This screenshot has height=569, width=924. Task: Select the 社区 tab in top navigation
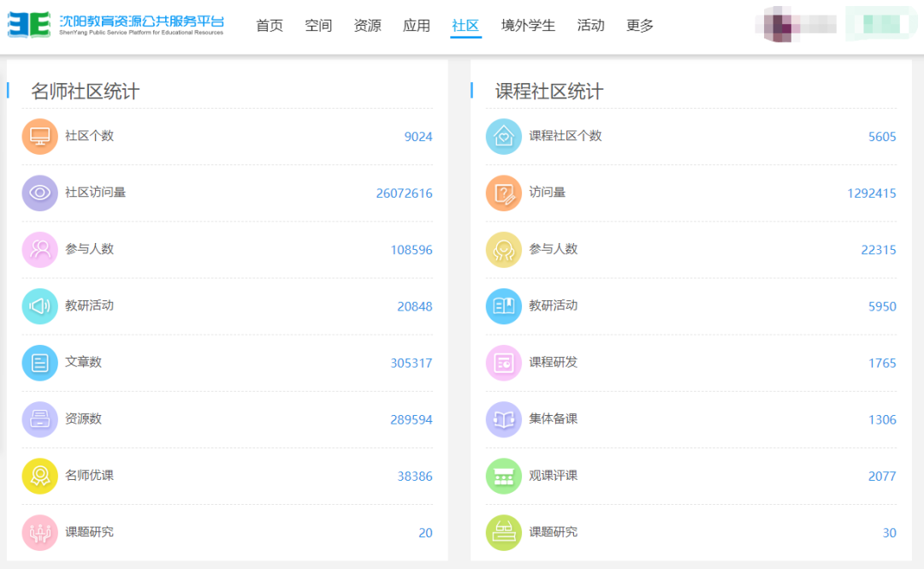[x=465, y=26]
